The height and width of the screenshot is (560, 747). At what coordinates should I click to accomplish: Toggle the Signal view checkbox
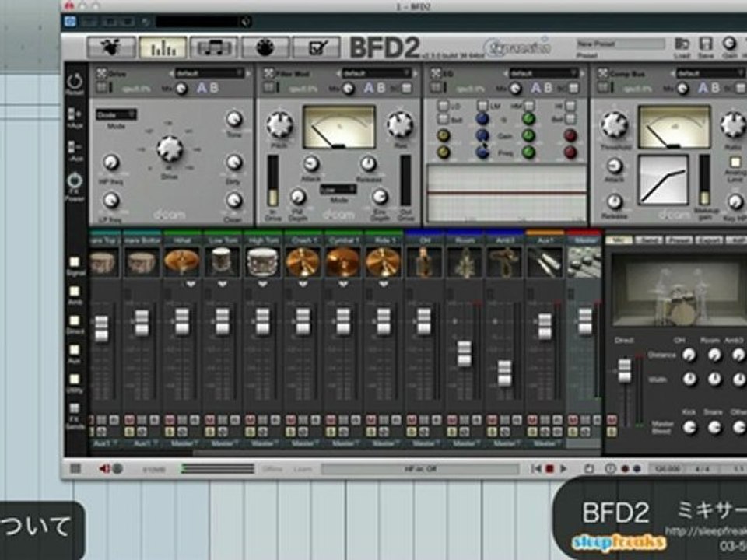click(x=75, y=262)
